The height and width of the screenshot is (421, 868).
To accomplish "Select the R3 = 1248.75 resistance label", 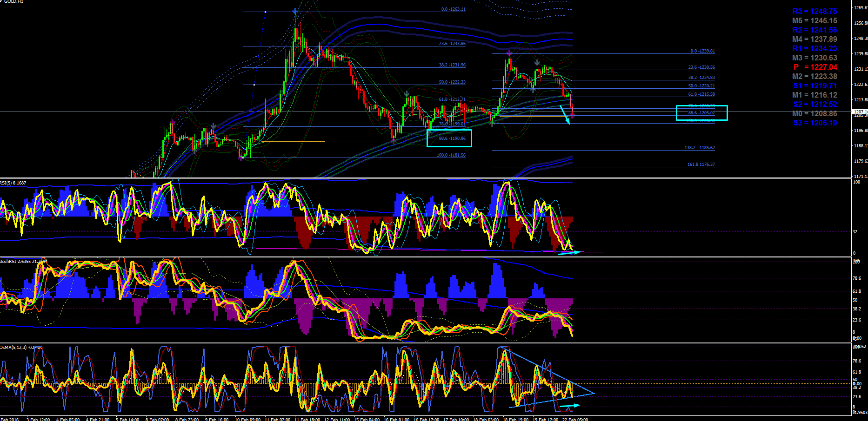I will click(815, 11).
